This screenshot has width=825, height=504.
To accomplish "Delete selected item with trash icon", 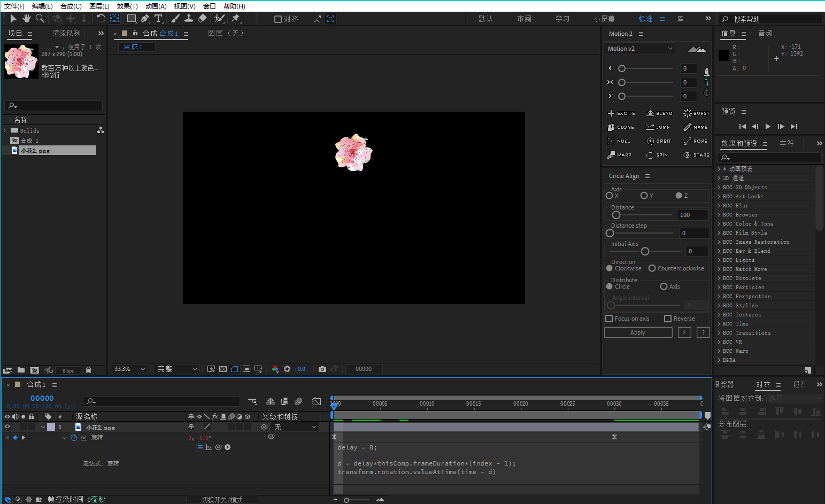I will pos(89,370).
